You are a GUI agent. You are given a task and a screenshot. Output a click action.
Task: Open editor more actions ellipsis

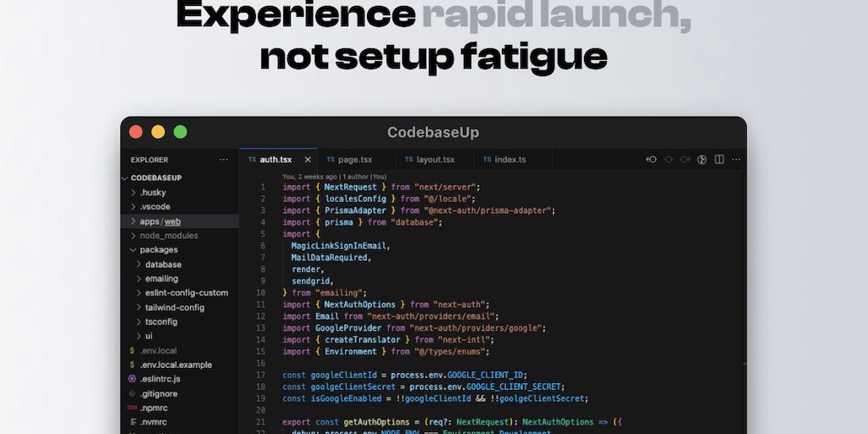point(737,159)
